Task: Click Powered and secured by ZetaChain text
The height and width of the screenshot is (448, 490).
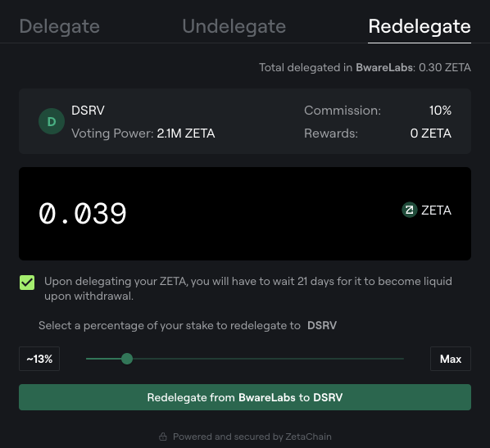Action: pos(252,437)
